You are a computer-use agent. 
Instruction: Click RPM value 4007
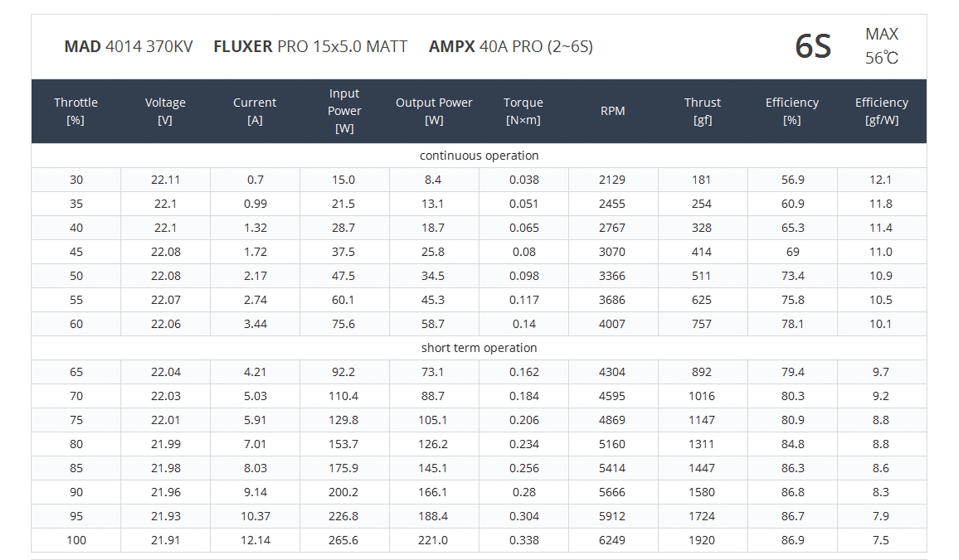click(612, 324)
